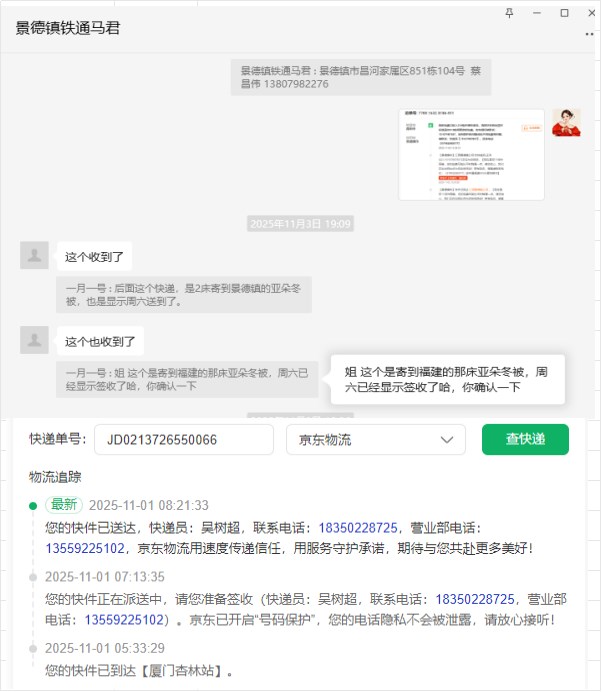Click the quoted address message with 13807982276
This screenshot has height=692, width=602.
click(x=361, y=77)
